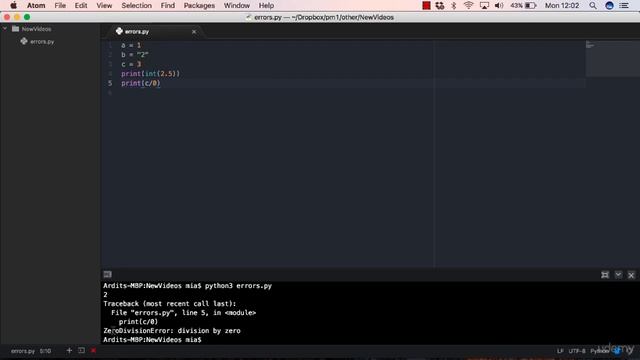This screenshot has width=640, height=360.
Task: Click the ZeroDivisionError message in terminal
Action: 172,331
